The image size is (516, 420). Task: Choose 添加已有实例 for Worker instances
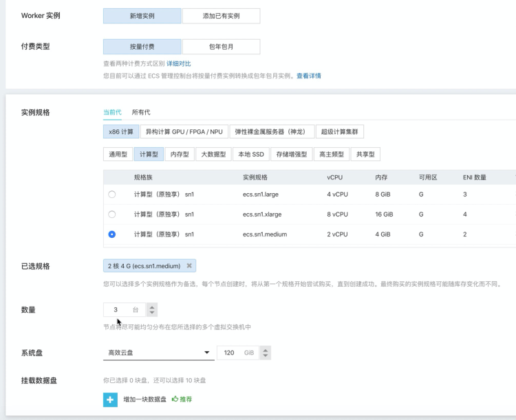coord(221,16)
